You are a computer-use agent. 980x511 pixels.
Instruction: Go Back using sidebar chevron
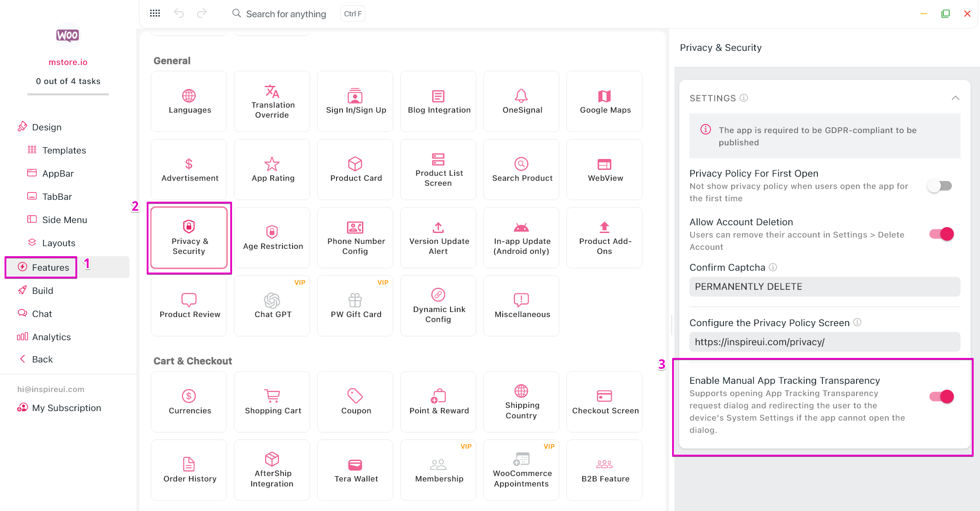pyautogui.click(x=23, y=359)
